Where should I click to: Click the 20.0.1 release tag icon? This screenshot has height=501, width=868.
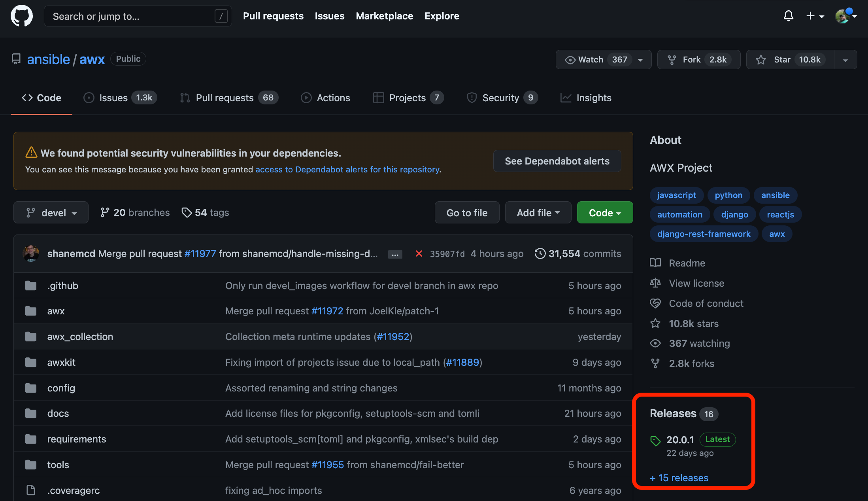tap(655, 441)
